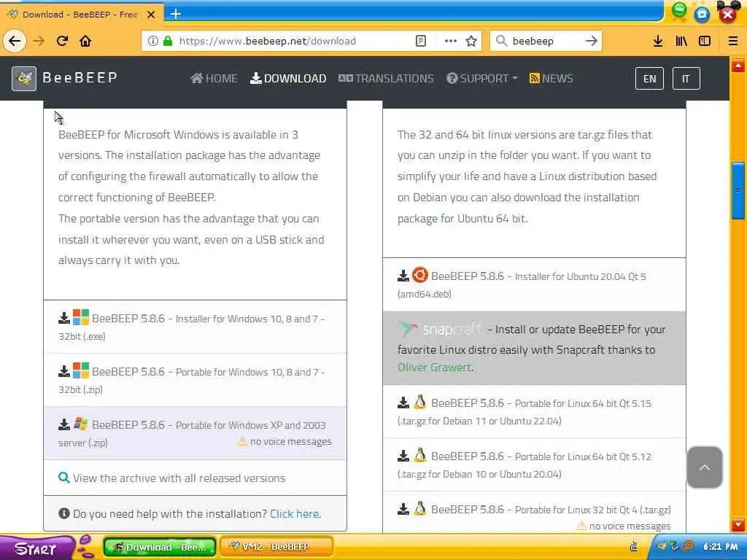Click the Ubuntu logo icon

(x=419, y=275)
